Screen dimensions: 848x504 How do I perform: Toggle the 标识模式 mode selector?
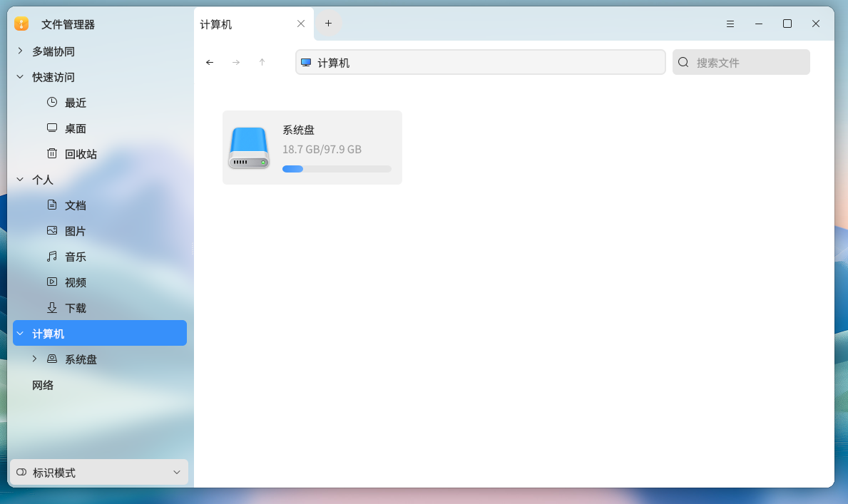(99, 473)
